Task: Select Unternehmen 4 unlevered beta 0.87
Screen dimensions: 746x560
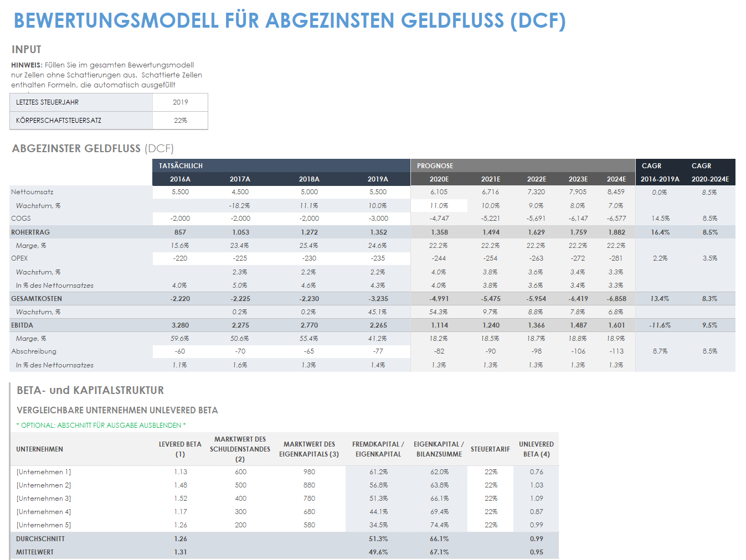Action: click(536, 512)
